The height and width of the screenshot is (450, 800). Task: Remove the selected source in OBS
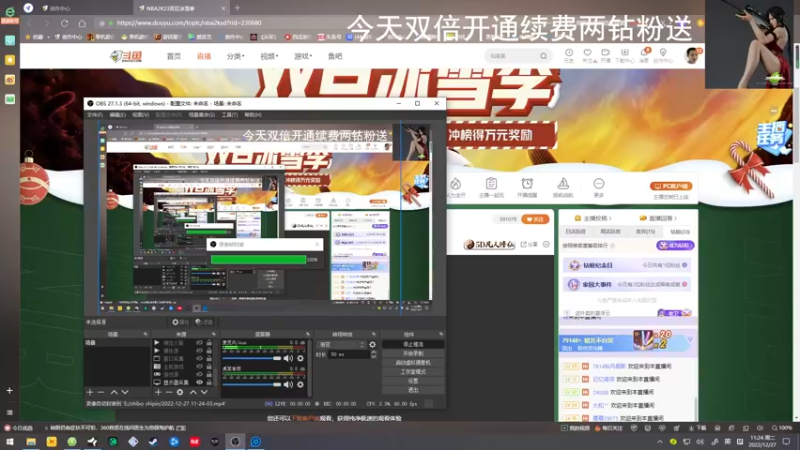169,392
